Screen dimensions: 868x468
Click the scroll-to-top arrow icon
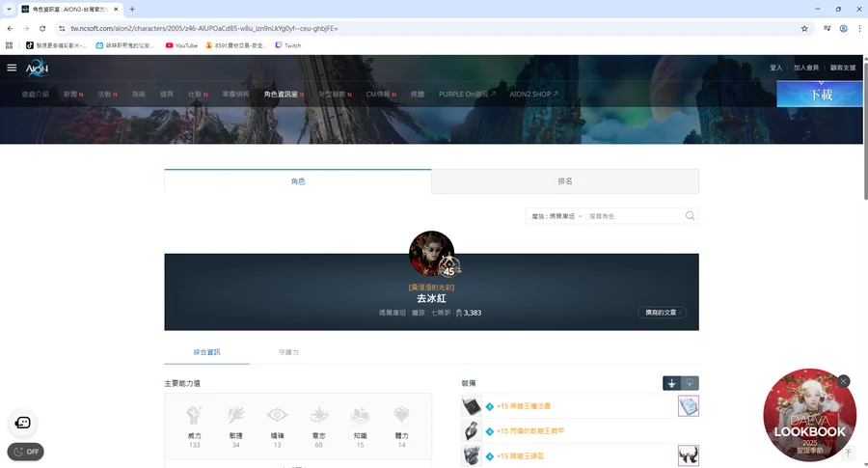(849, 452)
